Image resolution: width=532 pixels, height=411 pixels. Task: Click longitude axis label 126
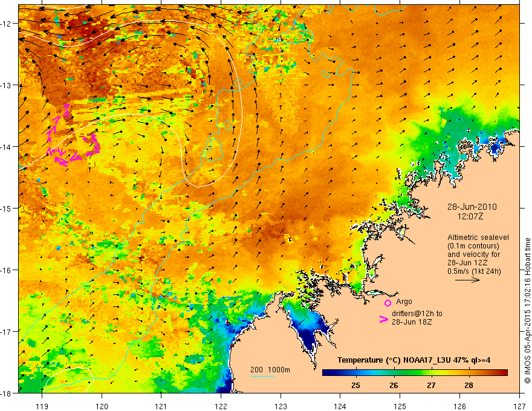(459, 406)
